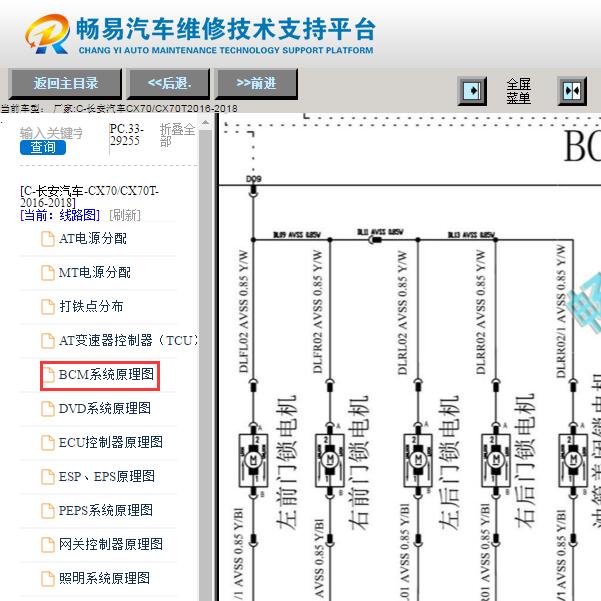Open ECU控制器原理图 entry
Viewport: 601px width, 601px height.
[x=111, y=442]
